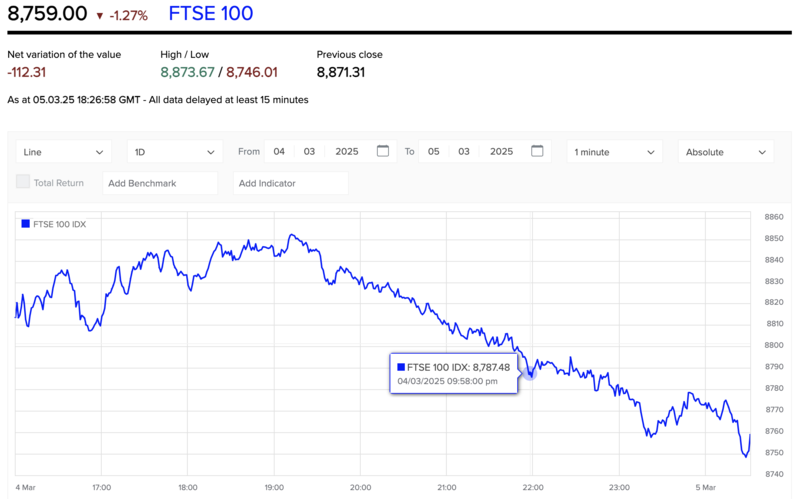Toggle the Total Return checkbox
This screenshot has height=499, width=800.
coord(23,183)
